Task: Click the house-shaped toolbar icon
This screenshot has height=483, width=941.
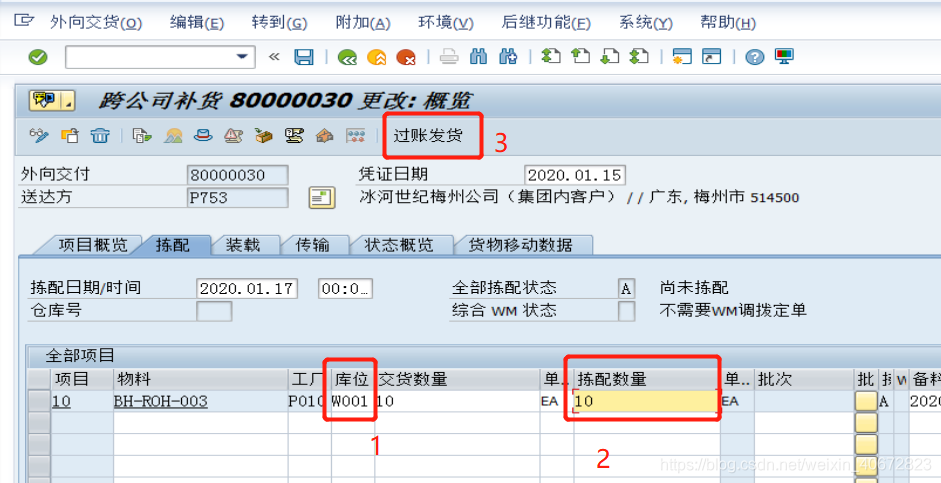Action: coord(325,136)
